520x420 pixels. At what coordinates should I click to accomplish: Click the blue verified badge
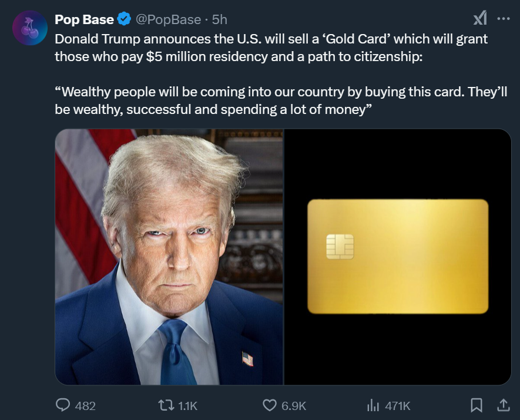pos(125,19)
